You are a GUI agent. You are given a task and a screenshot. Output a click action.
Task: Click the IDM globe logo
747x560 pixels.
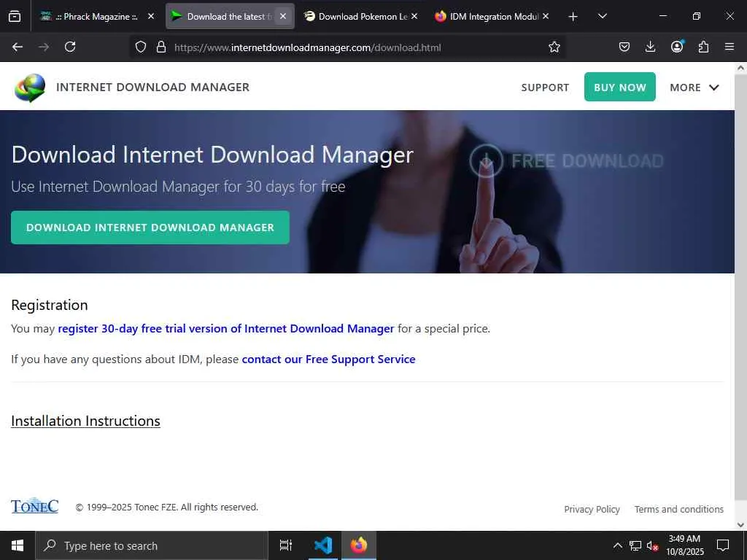(x=29, y=87)
